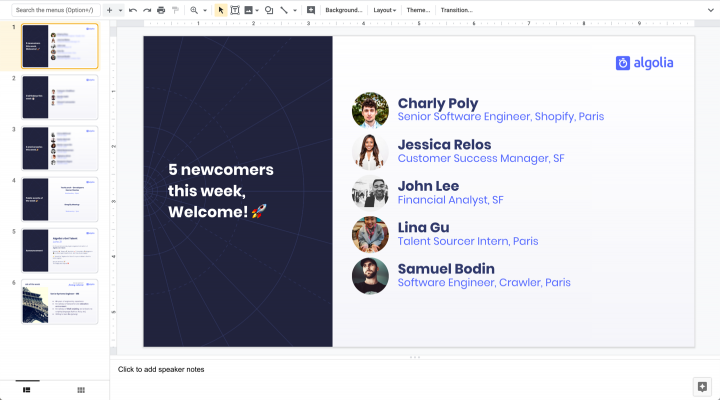Open the Theme... panel
720x400 pixels.
click(x=418, y=10)
